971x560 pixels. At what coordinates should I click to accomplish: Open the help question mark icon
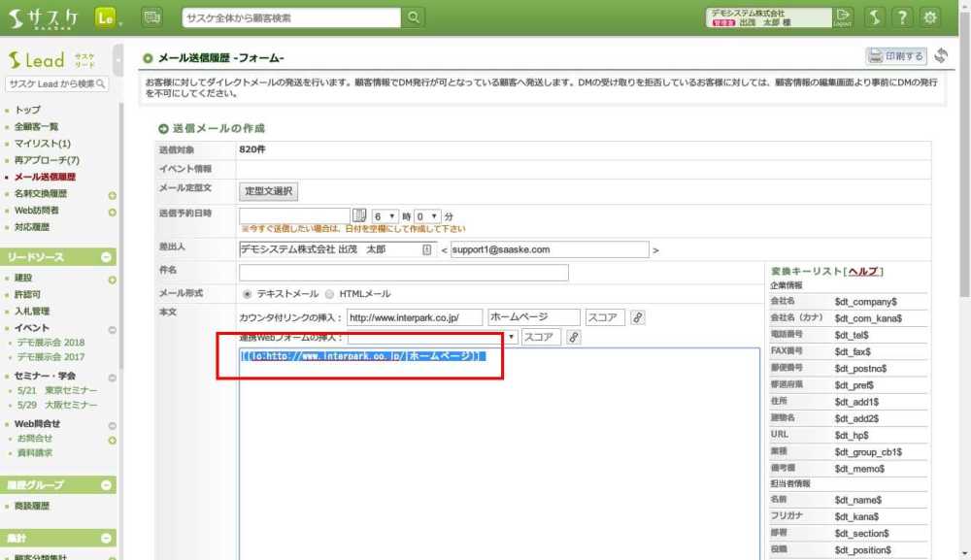coord(902,17)
